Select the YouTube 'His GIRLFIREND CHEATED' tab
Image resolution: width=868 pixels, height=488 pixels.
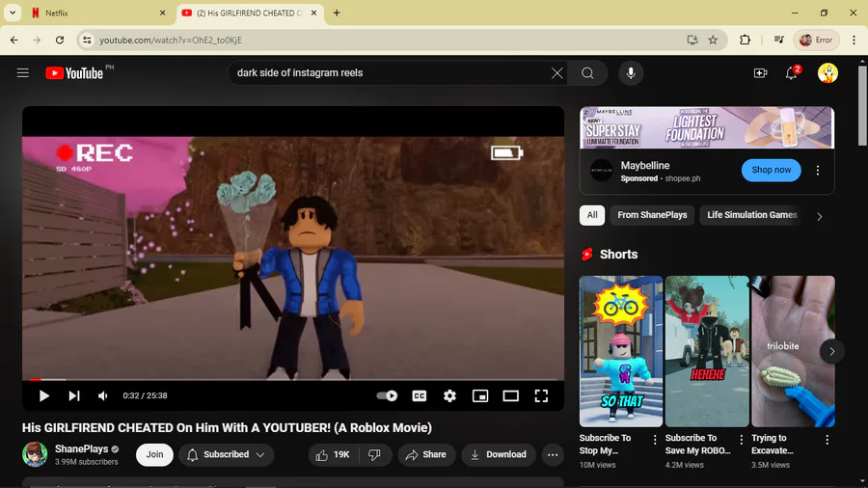pyautogui.click(x=250, y=13)
